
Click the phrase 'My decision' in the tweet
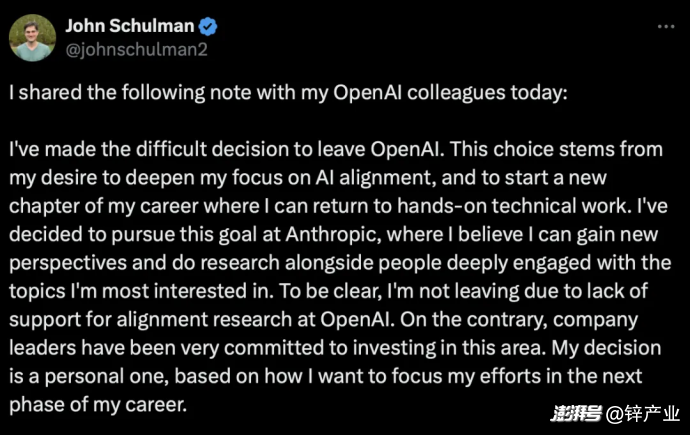pyautogui.click(x=606, y=348)
